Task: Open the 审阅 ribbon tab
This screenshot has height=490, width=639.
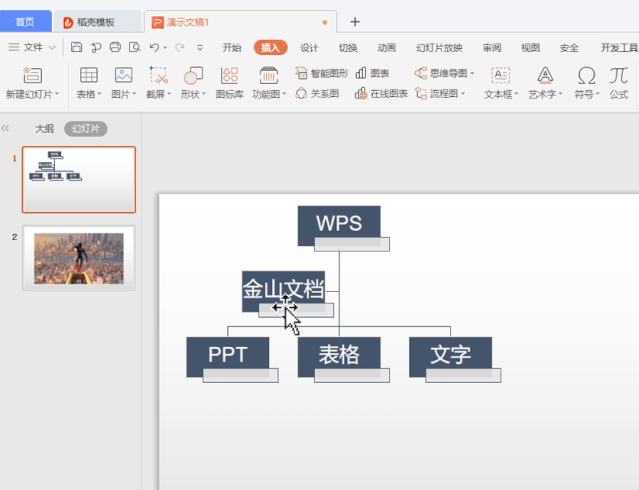Action: (x=492, y=48)
